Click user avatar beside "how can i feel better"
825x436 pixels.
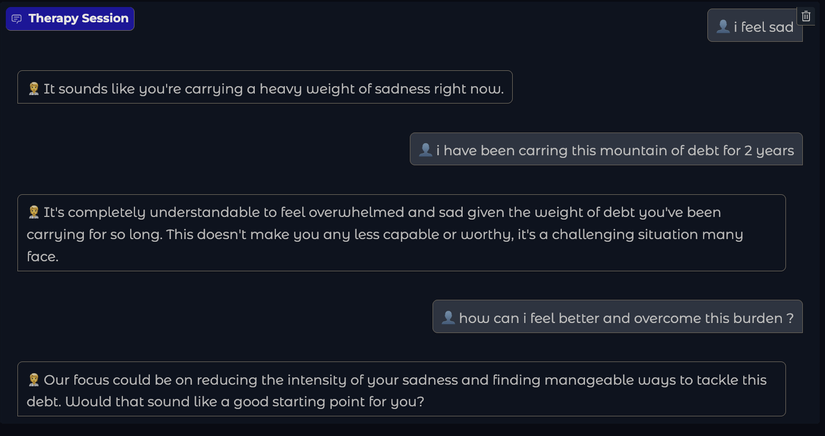click(448, 318)
